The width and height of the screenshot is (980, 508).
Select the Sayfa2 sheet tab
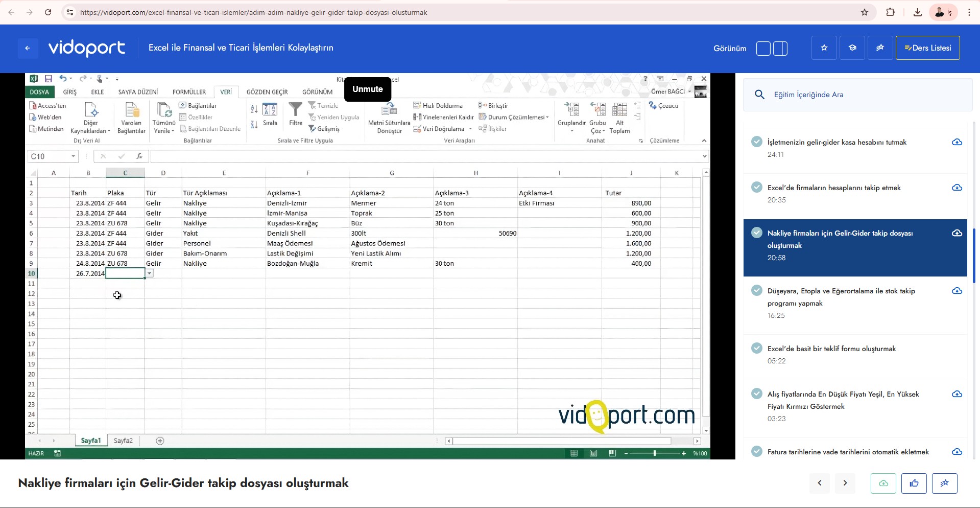(123, 440)
